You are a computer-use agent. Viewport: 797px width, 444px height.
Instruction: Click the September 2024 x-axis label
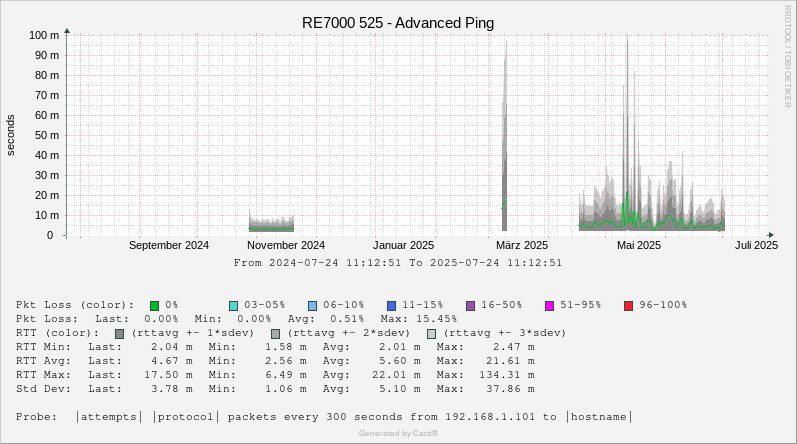[169, 245]
